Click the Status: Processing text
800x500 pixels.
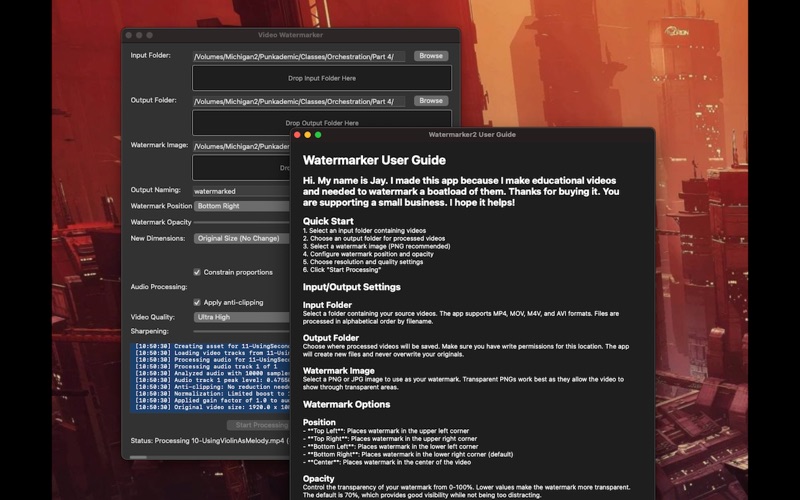[209, 441]
